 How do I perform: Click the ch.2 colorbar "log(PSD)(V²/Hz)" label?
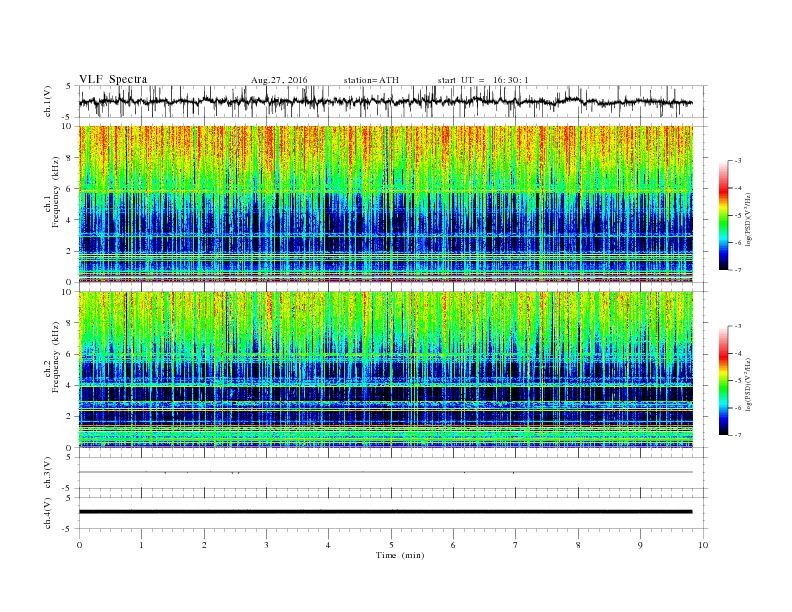749,385
